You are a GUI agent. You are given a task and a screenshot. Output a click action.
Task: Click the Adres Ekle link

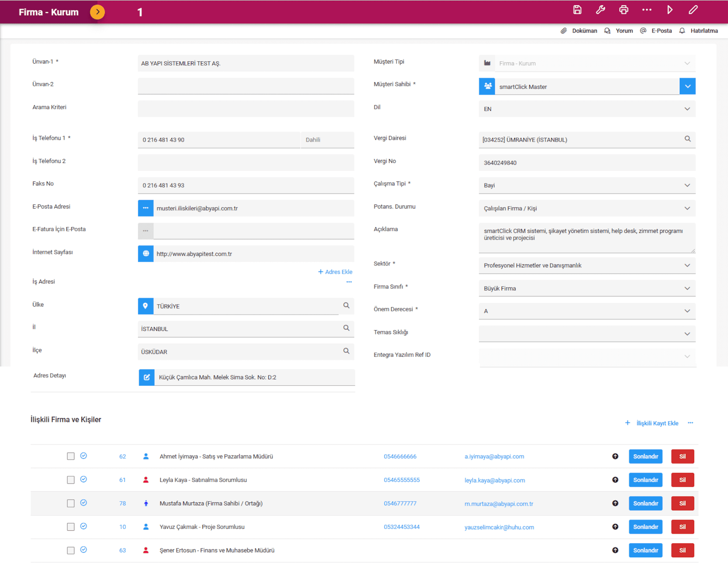point(335,272)
